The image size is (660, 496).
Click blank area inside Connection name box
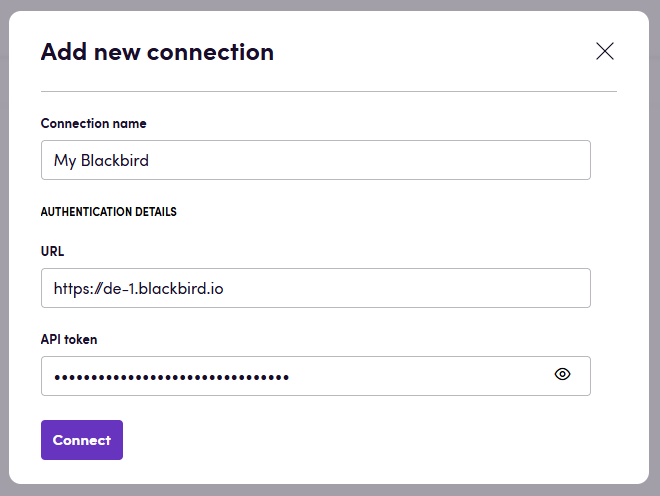click(x=400, y=160)
